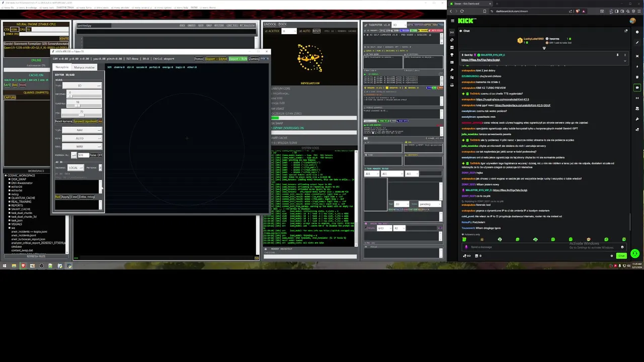Select the QUANTUM_CACHE folder in the workspace tree
The width and height of the screenshot is (644, 362).
click(x=23, y=198)
